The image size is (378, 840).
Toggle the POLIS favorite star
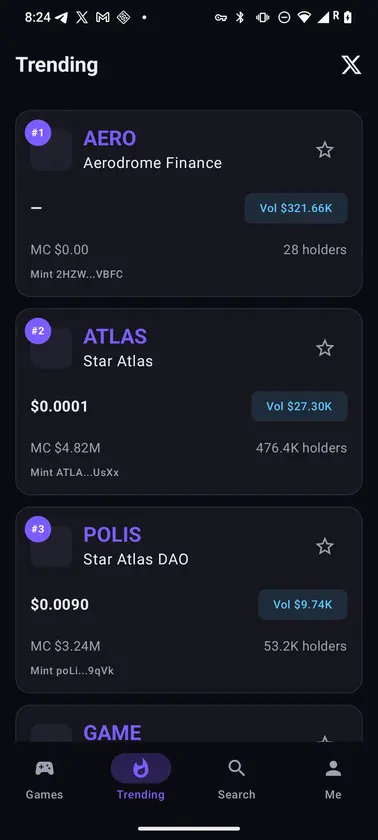pyautogui.click(x=324, y=546)
